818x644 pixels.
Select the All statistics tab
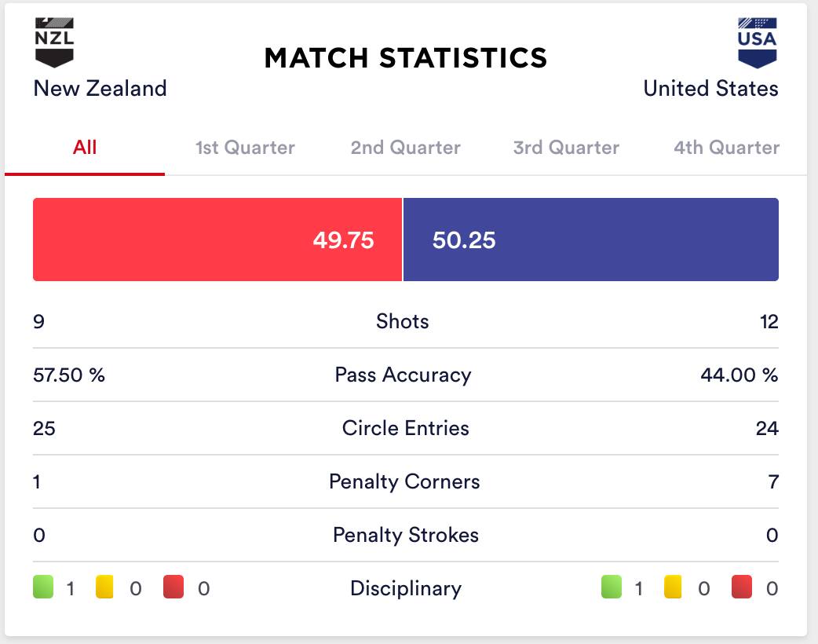85,148
